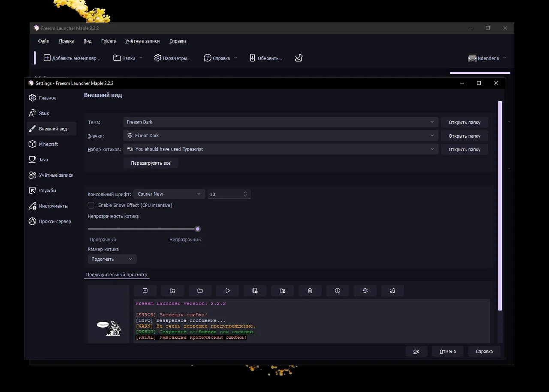Open the Язык settings page

(52, 113)
